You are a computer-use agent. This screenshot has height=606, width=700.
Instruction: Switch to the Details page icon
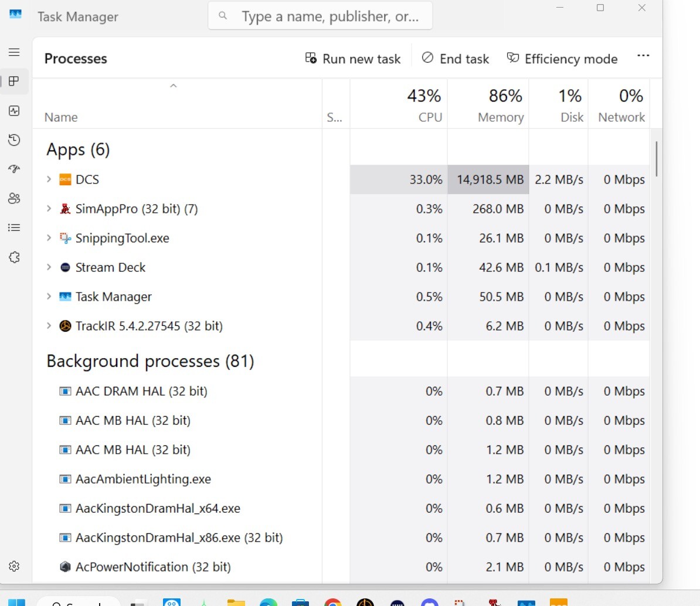pyautogui.click(x=14, y=227)
